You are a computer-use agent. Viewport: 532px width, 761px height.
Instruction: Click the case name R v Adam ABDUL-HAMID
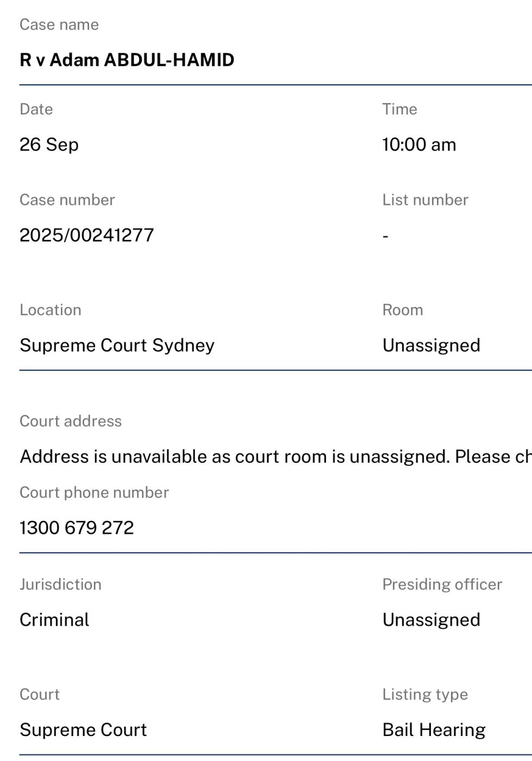coord(127,60)
